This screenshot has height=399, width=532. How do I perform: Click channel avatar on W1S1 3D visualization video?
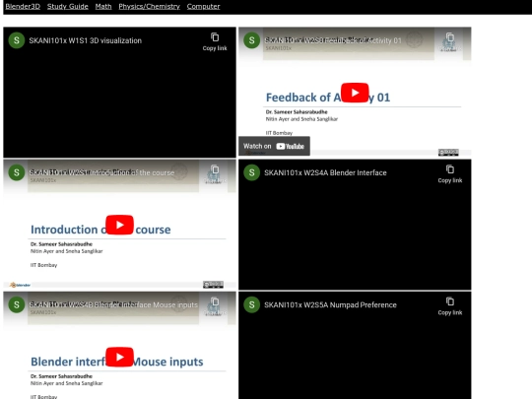[17, 40]
